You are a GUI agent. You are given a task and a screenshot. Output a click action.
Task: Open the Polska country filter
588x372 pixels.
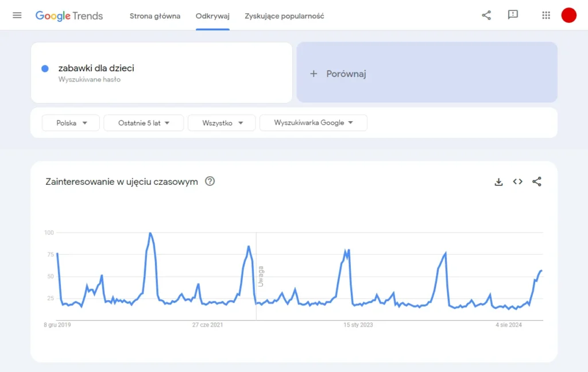[70, 122]
